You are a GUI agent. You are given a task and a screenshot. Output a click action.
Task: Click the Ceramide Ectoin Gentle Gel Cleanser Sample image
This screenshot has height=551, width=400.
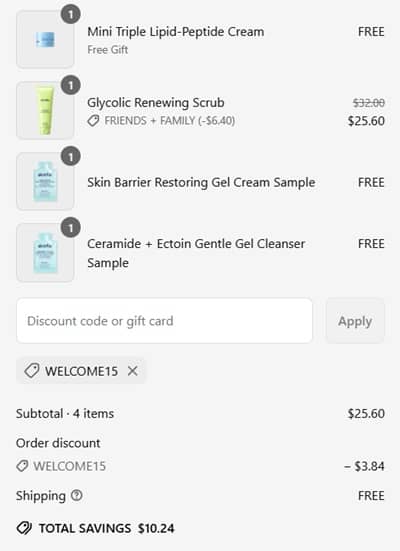45,252
